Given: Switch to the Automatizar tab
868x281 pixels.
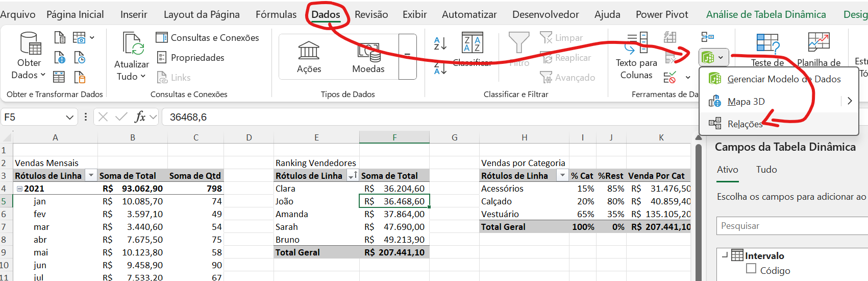Looking at the screenshot, I should 469,14.
